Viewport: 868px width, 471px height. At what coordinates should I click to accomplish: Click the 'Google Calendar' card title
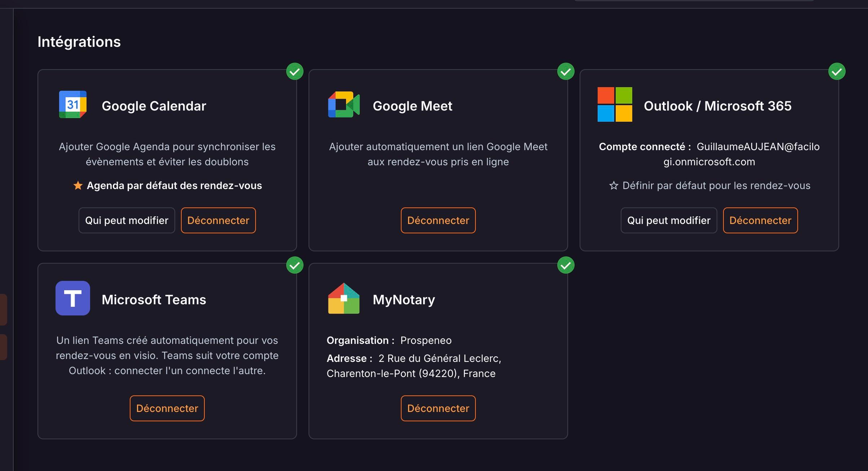pos(154,106)
